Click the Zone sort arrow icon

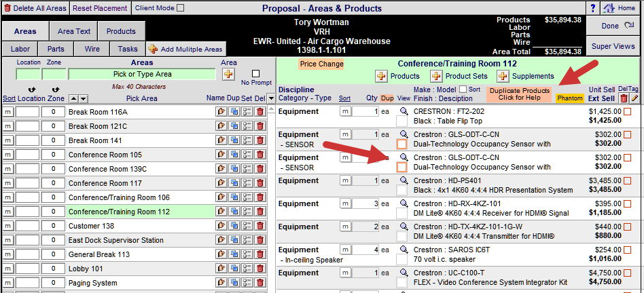pos(56,90)
